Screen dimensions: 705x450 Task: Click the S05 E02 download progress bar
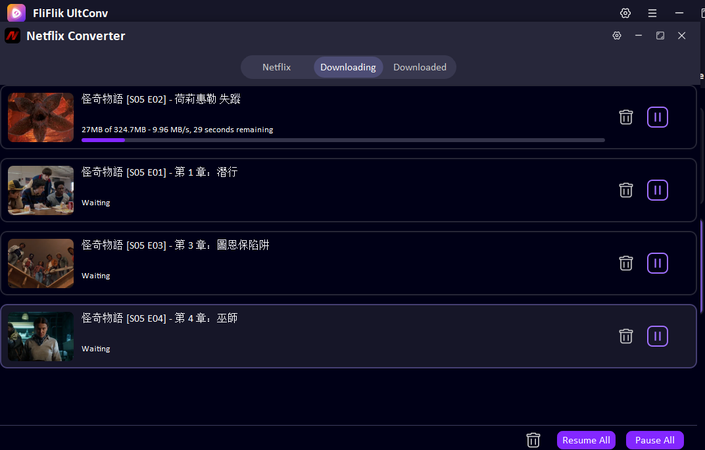343,140
